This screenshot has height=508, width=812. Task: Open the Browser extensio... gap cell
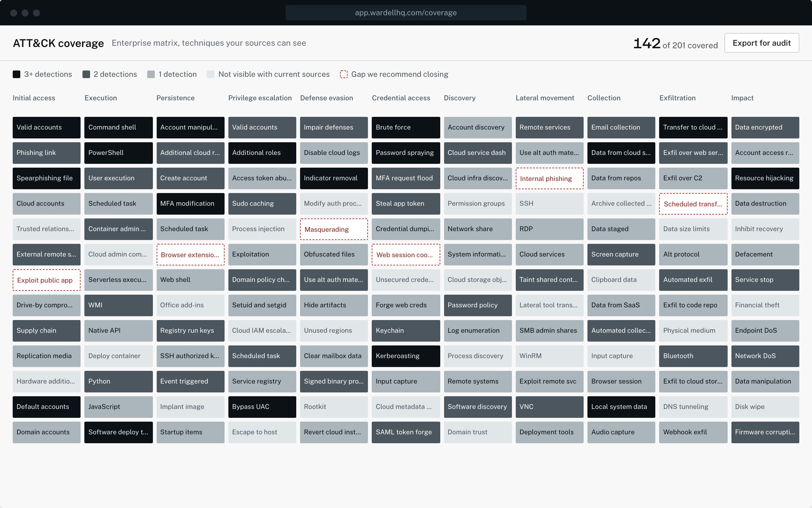tap(190, 255)
